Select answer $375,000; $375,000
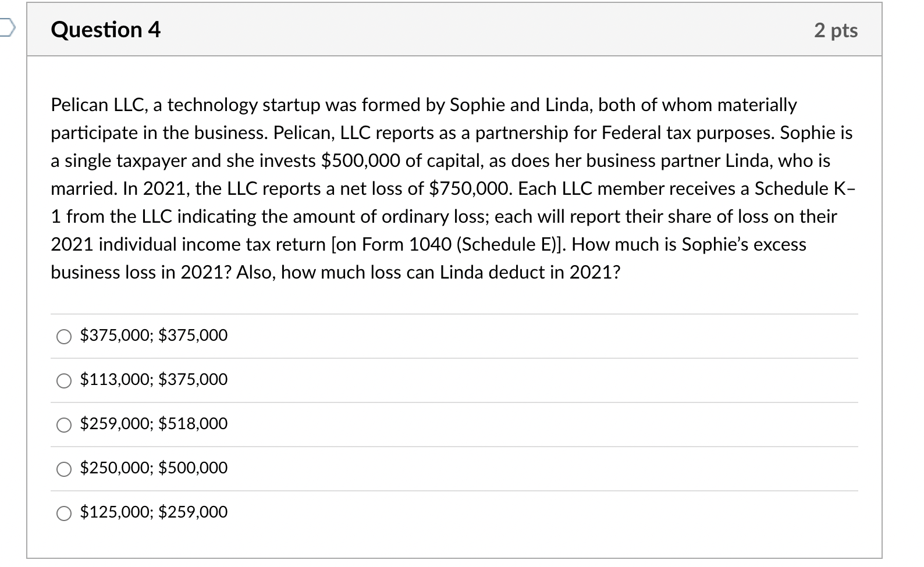 click(x=154, y=336)
